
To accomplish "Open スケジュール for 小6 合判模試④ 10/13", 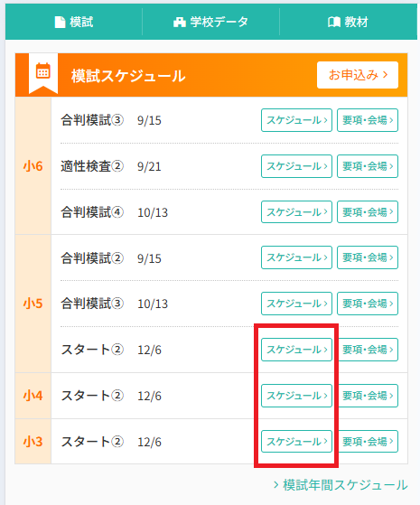I will (296, 212).
